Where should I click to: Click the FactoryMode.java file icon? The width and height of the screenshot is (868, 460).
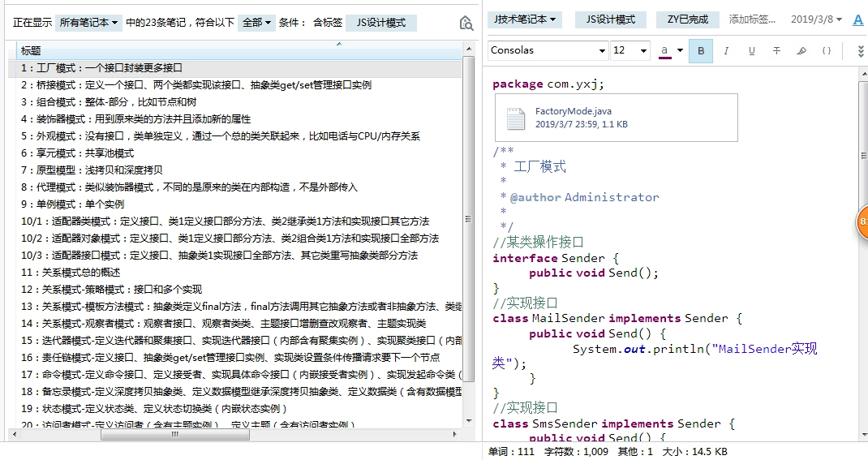[x=515, y=118]
